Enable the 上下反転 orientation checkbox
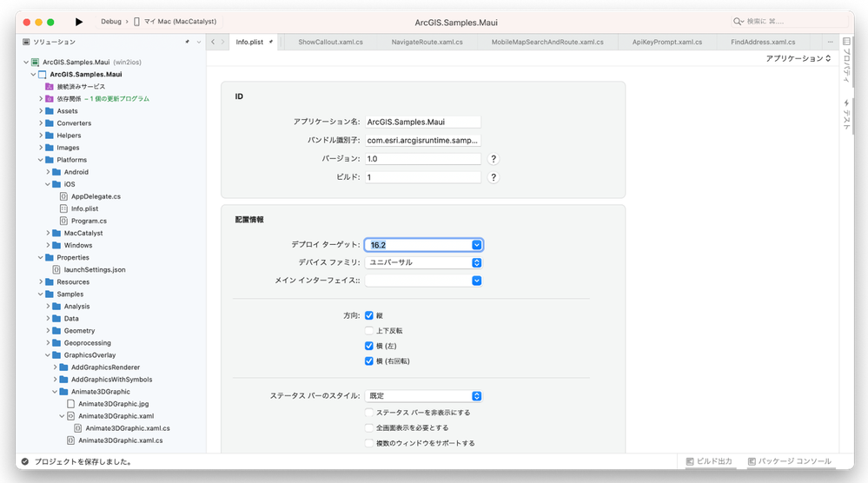This screenshot has width=868, height=483. click(x=369, y=331)
